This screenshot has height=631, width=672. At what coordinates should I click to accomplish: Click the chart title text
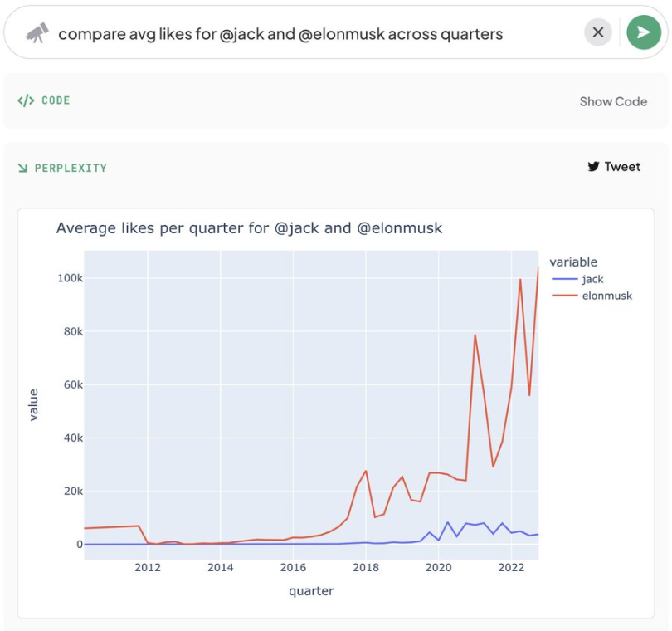click(x=249, y=228)
